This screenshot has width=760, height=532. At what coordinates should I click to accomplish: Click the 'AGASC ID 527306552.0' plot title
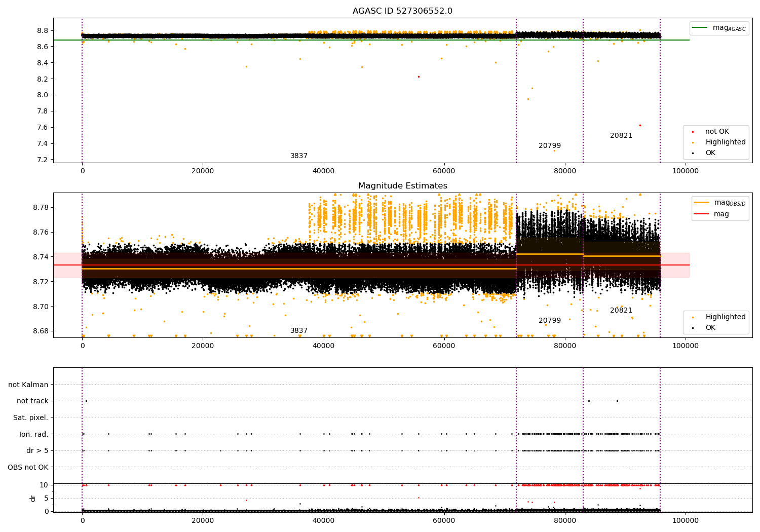coord(402,11)
